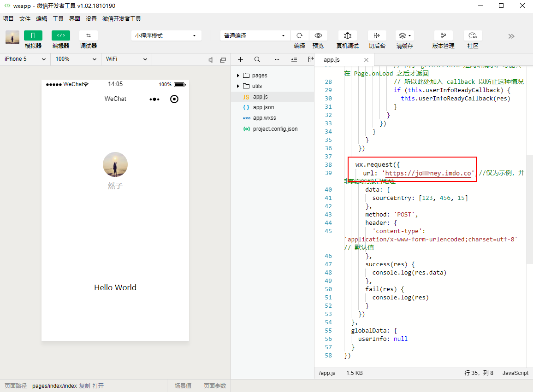Close the app.js tab
This screenshot has height=392, width=533.
pyautogui.click(x=366, y=60)
